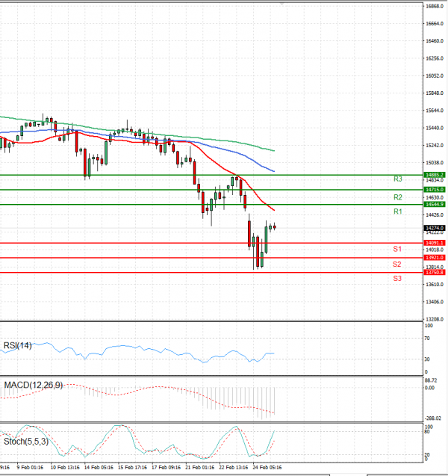Click the S3 support label

[397, 278]
